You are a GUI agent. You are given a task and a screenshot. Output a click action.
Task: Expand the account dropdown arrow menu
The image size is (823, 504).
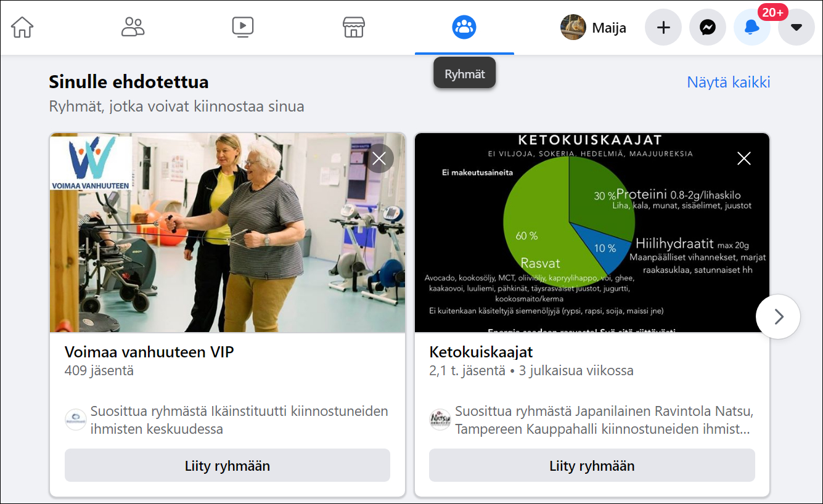(796, 27)
